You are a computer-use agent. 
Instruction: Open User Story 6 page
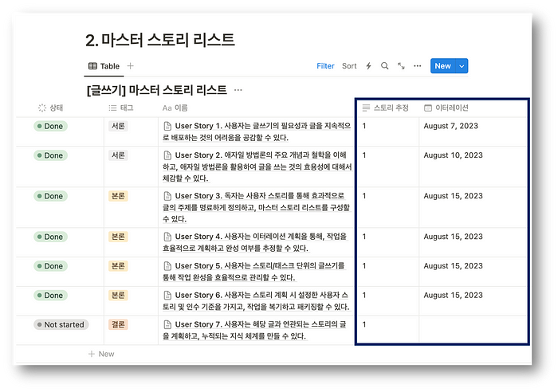click(x=256, y=300)
